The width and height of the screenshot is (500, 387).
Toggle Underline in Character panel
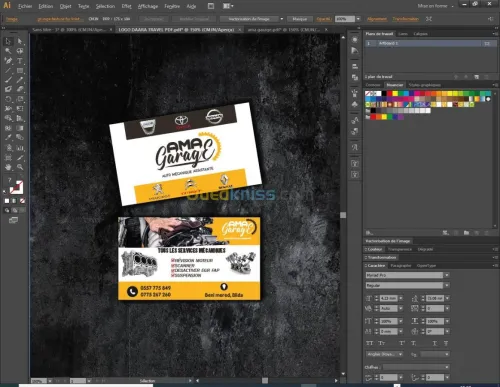pos(435,343)
